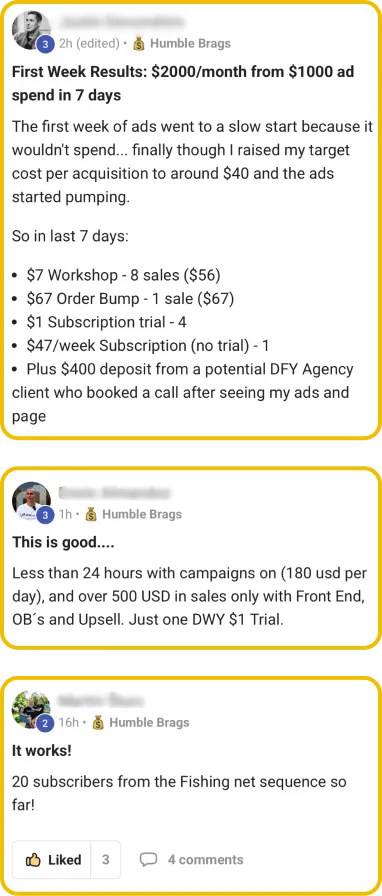
Task: Click money bag icon in third post
Action: (x=98, y=723)
